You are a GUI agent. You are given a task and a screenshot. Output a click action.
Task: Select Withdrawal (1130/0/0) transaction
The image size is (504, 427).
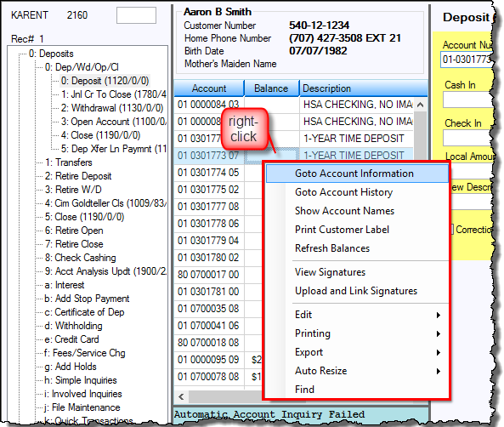pyautogui.click(x=112, y=108)
